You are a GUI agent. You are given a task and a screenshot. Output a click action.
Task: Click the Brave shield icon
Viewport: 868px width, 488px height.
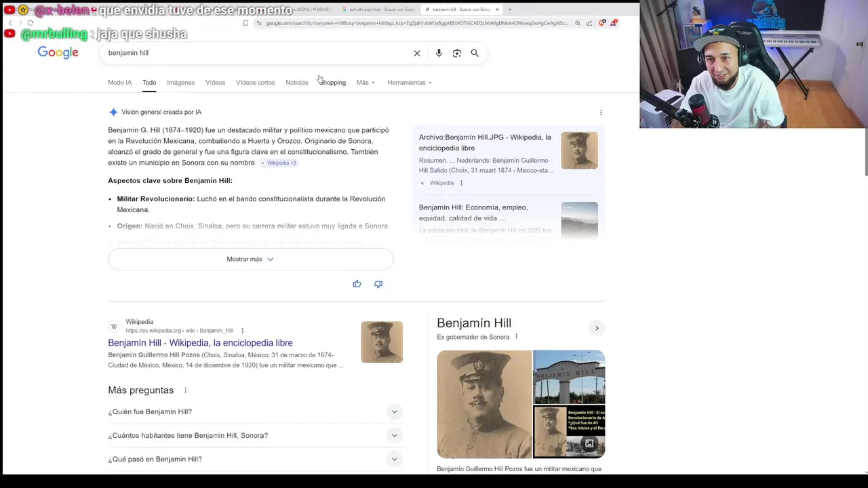click(601, 23)
